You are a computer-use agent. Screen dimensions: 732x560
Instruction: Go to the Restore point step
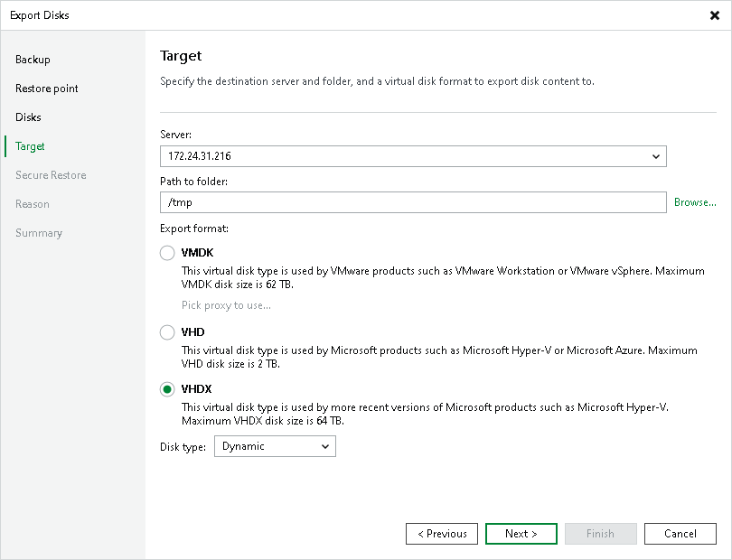[x=47, y=89]
